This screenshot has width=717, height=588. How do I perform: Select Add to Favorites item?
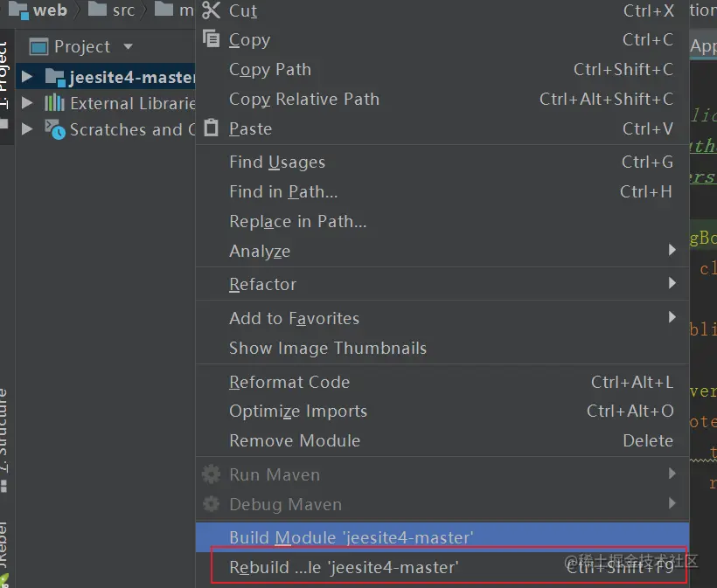pos(442,318)
